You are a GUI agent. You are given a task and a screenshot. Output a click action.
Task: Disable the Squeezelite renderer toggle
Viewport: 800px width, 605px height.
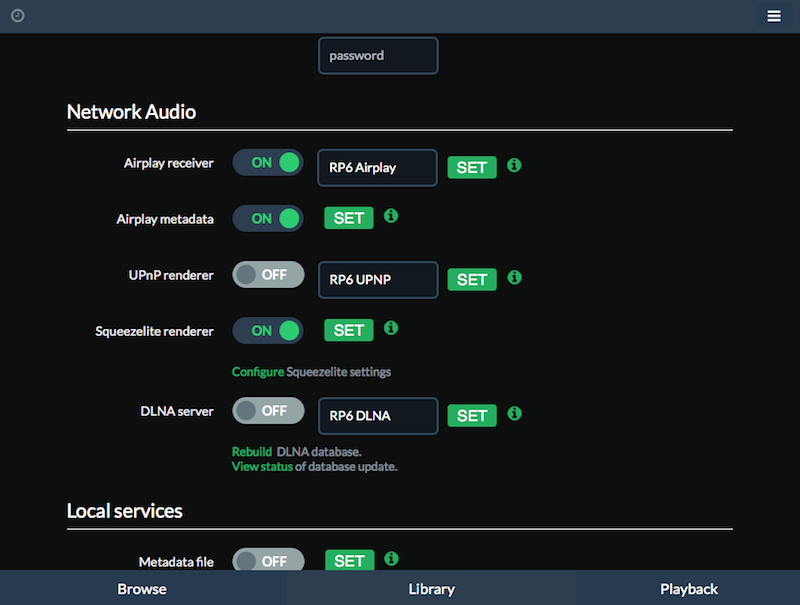point(268,331)
